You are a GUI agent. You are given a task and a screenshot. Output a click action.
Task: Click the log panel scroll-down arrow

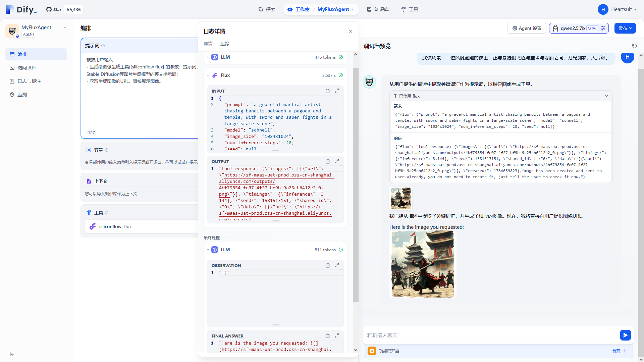pos(356,350)
